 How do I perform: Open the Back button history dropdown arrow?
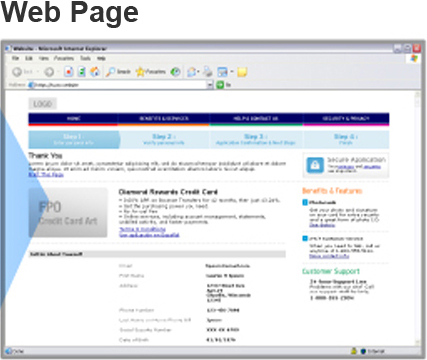37,72
